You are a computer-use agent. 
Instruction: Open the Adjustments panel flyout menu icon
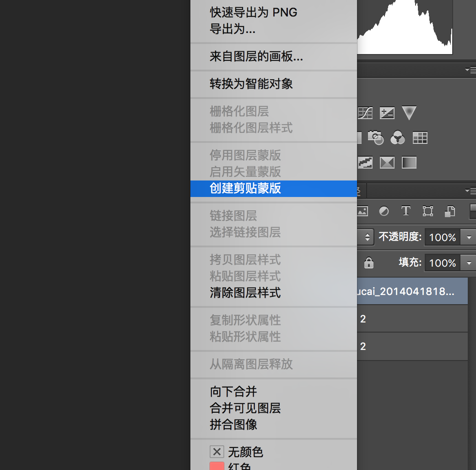pyautogui.click(x=471, y=70)
